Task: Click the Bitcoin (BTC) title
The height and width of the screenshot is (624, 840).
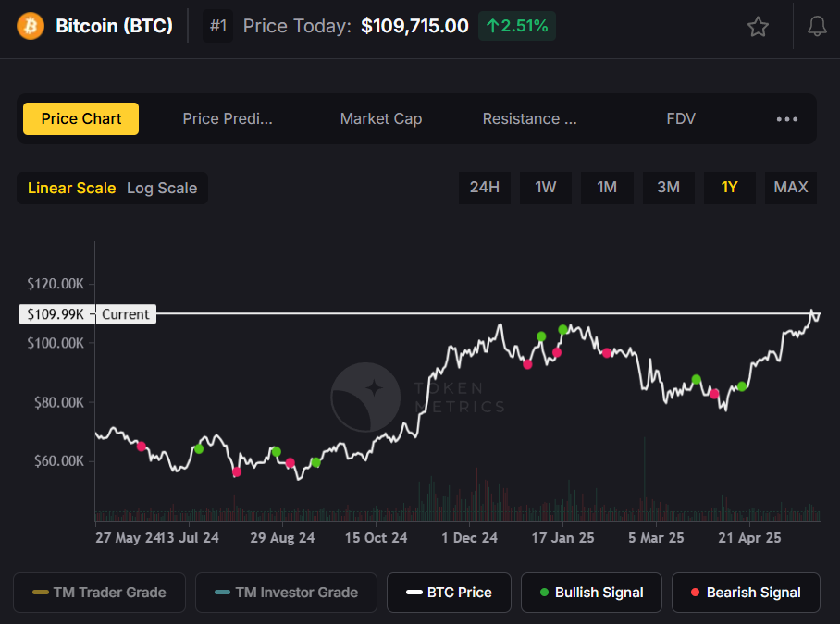Action: (x=114, y=26)
